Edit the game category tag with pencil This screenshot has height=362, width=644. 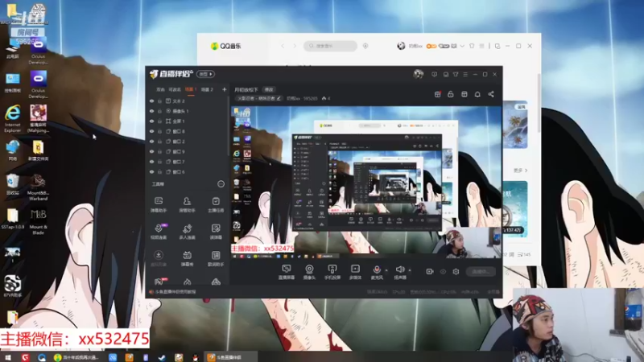click(x=259, y=98)
